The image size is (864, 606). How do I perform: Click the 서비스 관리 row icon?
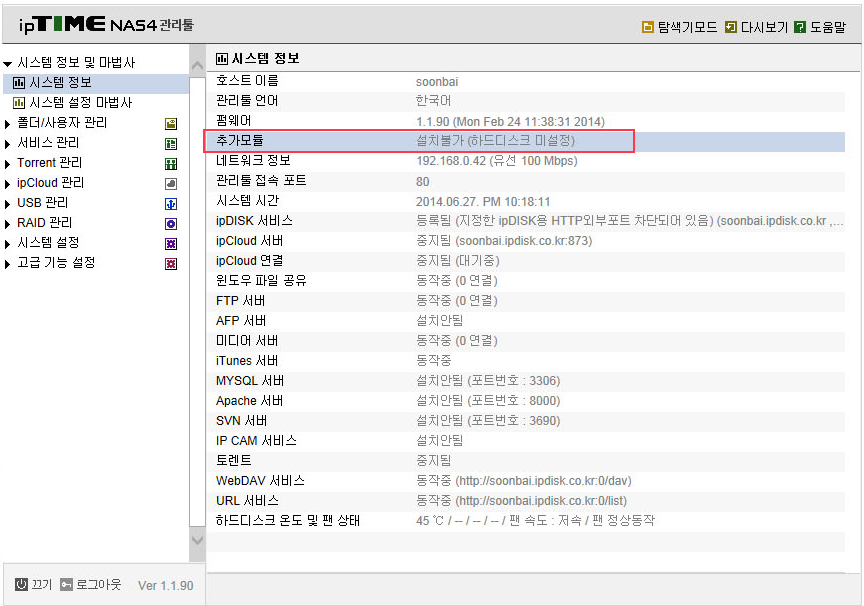point(171,144)
